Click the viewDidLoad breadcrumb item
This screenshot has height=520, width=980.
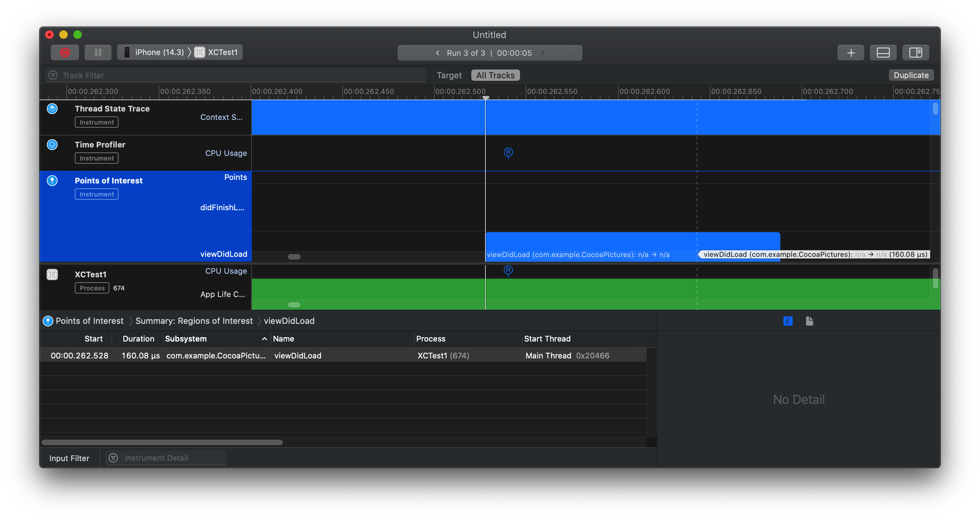(289, 321)
